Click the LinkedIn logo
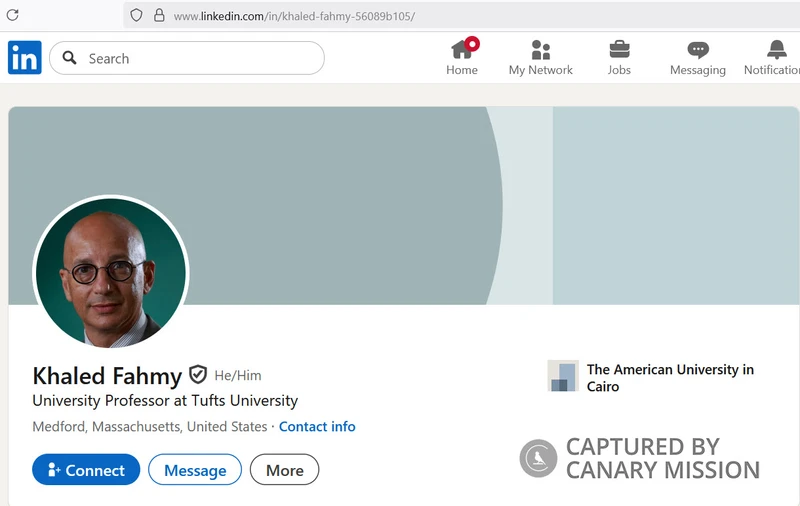 click(25, 58)
